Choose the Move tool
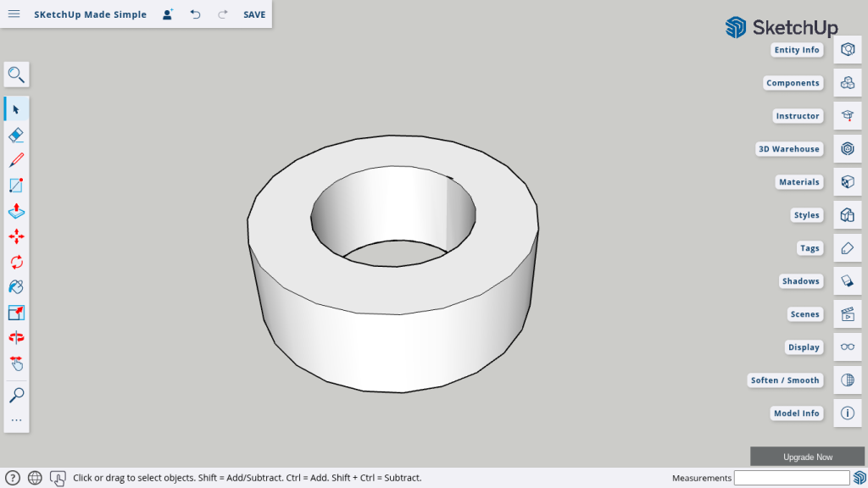Image resolution: width=868 pixels, height=488 pixels. [x=16, y=236]
